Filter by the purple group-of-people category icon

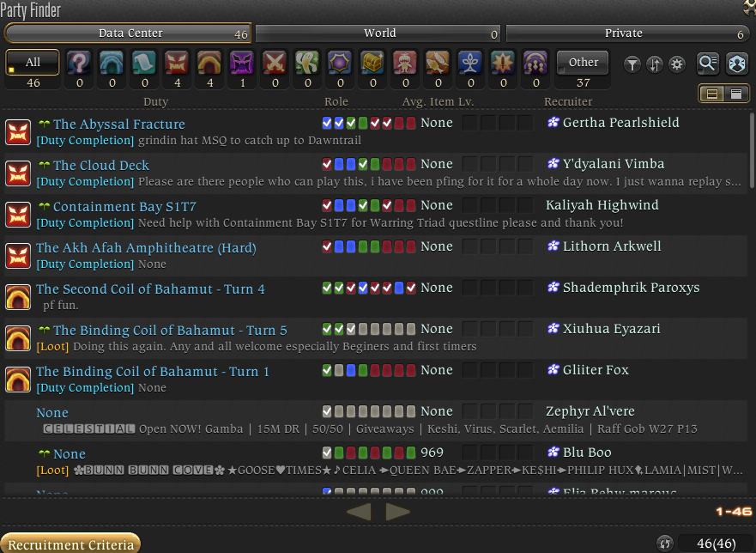pos(535,63)
